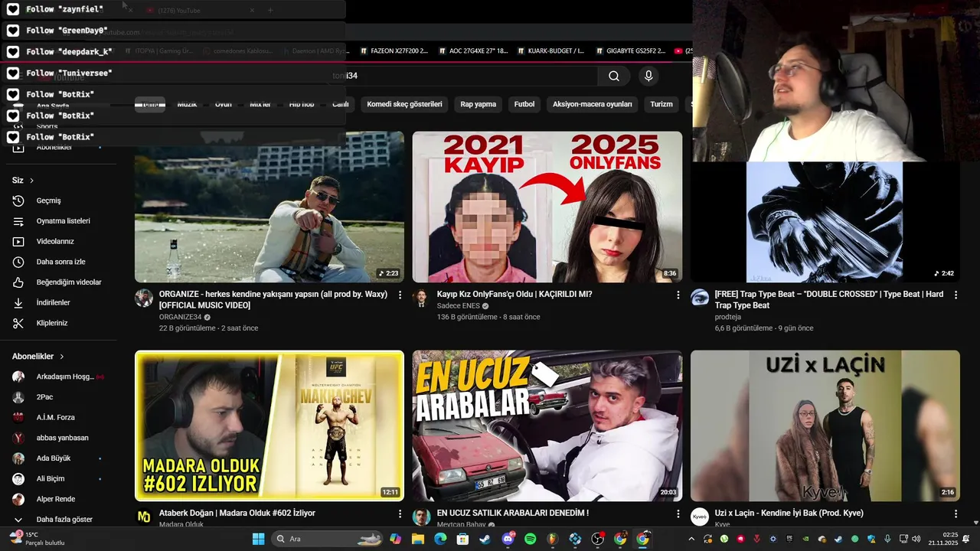Screen dimensions: 980x551
Task: Start voice search with the microphone icon
Action: (x=648, y=76)
